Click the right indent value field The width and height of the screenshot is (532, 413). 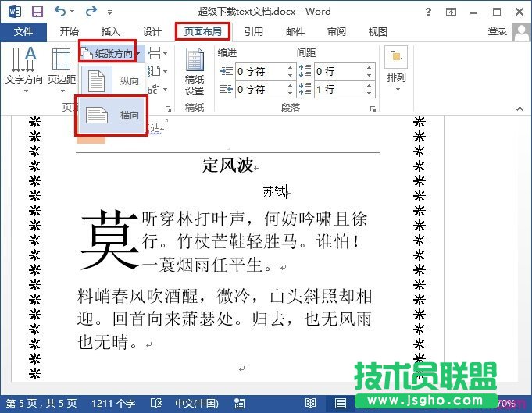click(261, 90)
